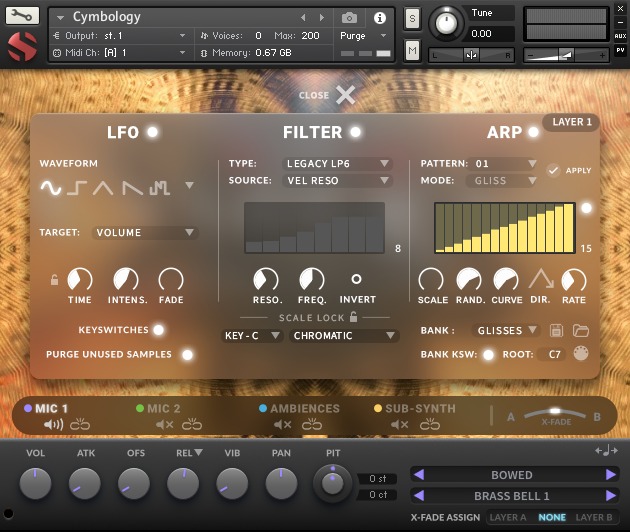The height and width of the screenshot is (532, 630).
Task: Unmute the Ambiences speaker icon
Action: point(282,424)
